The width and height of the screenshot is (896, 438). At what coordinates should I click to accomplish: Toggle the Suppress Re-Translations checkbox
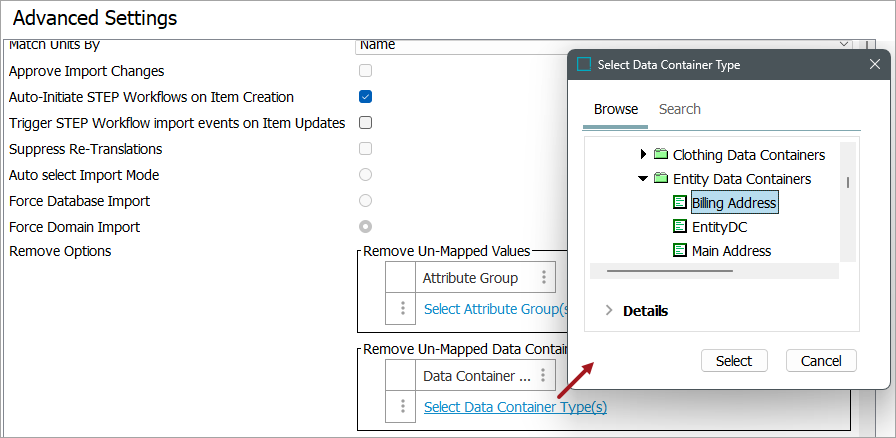click(365, 149)
